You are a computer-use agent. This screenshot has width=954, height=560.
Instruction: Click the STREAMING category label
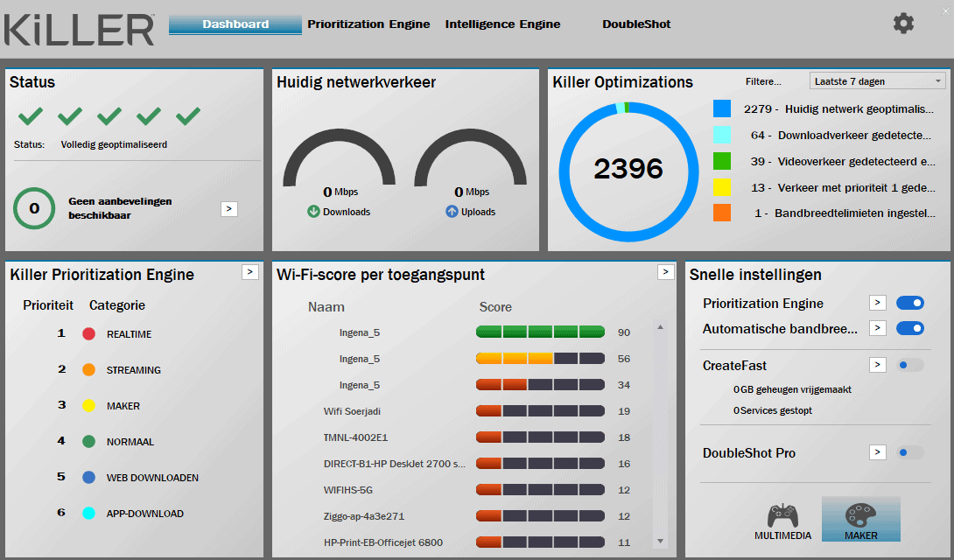coord(134,370)
